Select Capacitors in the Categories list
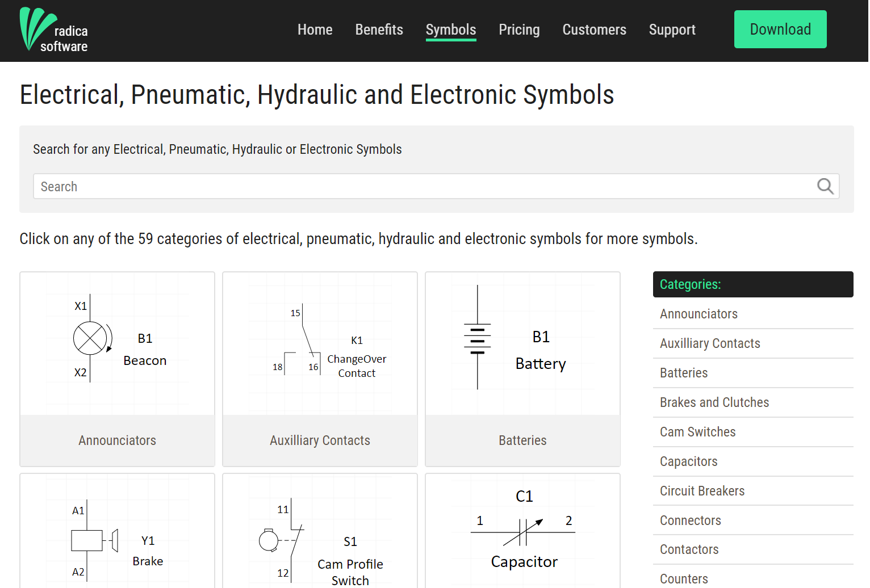 [x=753, y=461]
